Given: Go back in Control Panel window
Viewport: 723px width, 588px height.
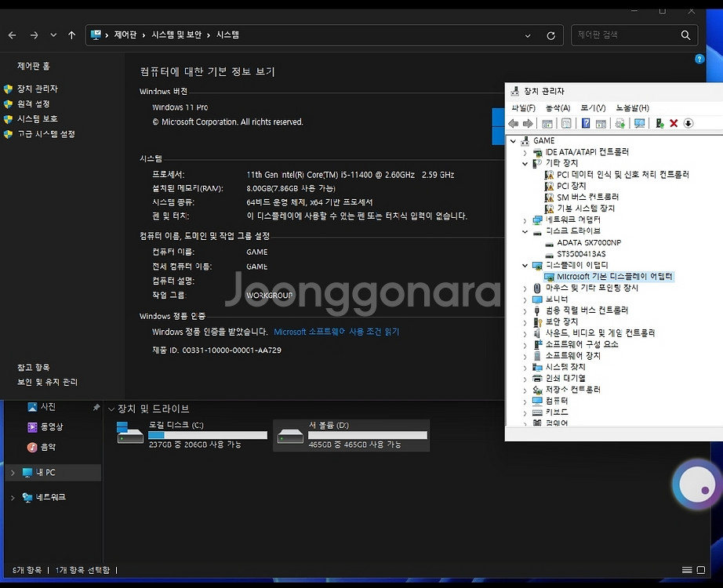Looking at the screenshot, I should tap(13, 35).
